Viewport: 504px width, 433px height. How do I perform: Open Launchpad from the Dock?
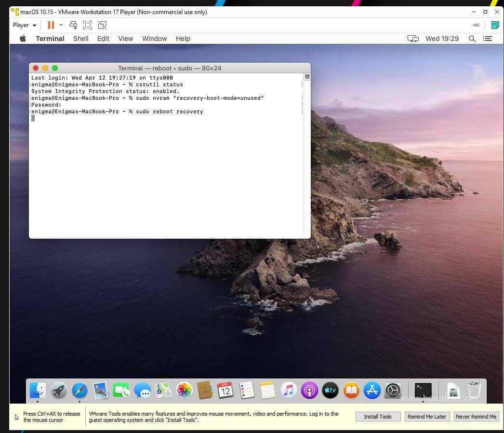point(59,391)
